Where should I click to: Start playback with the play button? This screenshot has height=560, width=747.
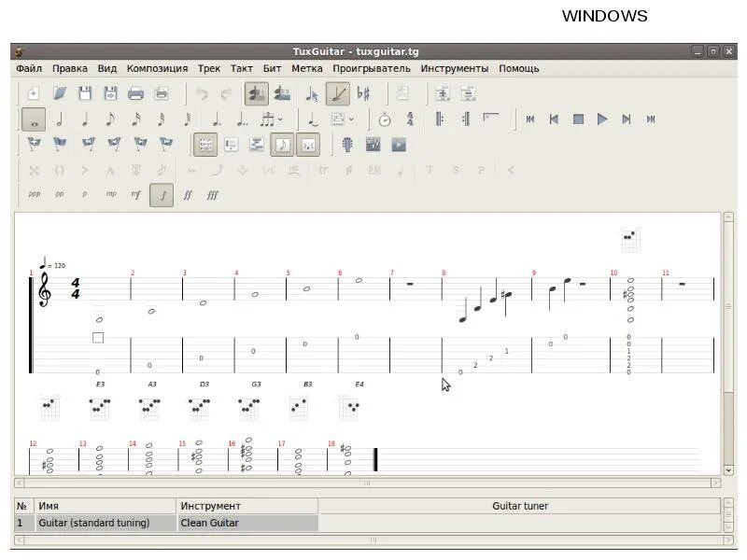pyautogui.click(x=602, y=119)
